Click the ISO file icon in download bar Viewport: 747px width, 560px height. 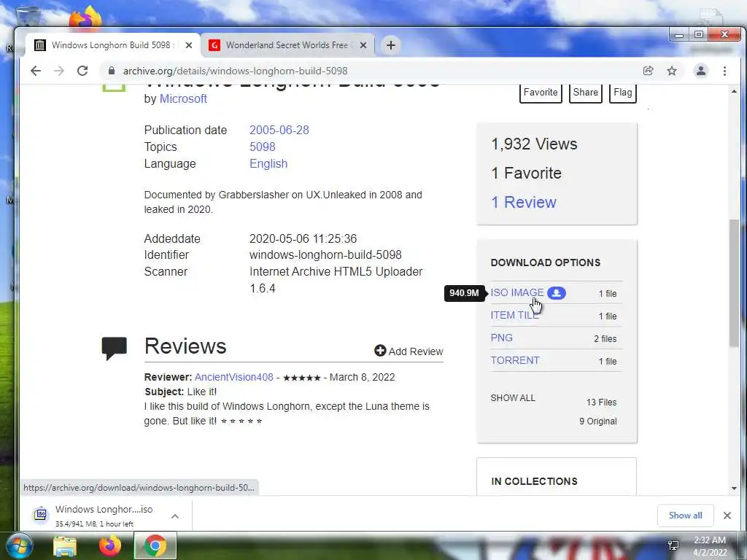42,514
